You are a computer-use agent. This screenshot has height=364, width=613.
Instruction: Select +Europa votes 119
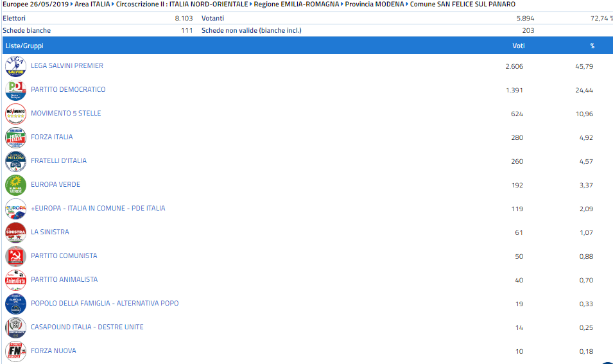pyautogui.click(x=517, y=209)
